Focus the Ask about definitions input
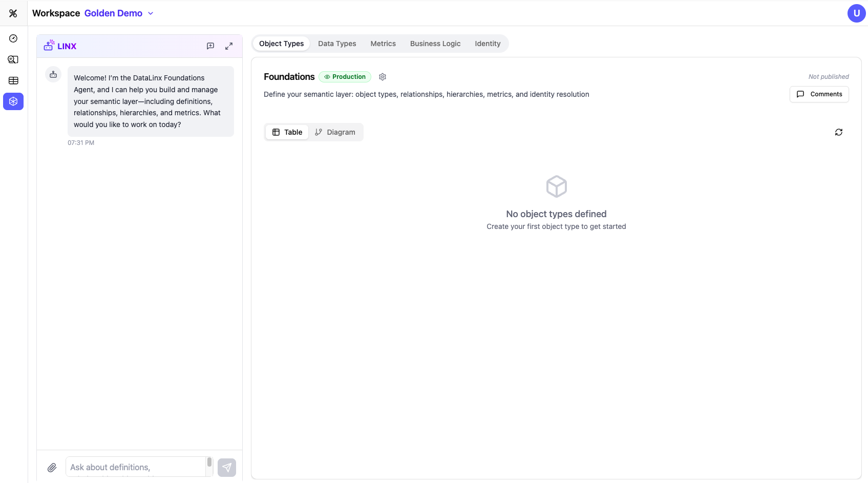 click(x=136, y=467)
